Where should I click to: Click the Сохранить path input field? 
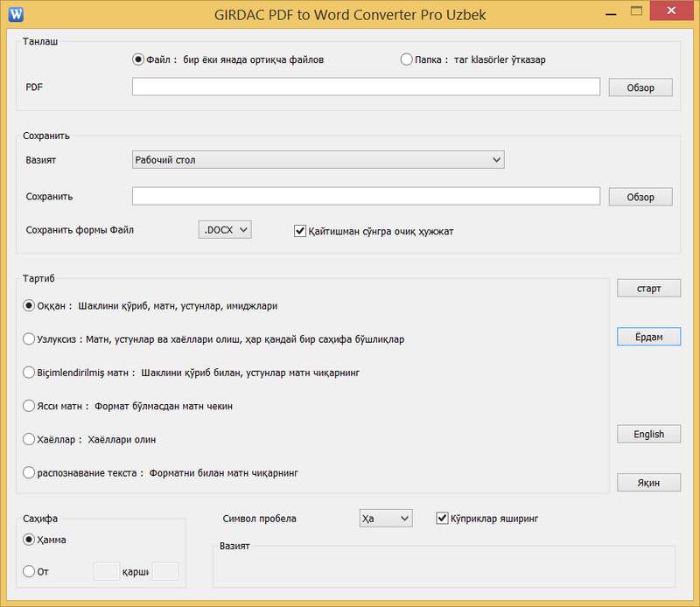point(366,196)
